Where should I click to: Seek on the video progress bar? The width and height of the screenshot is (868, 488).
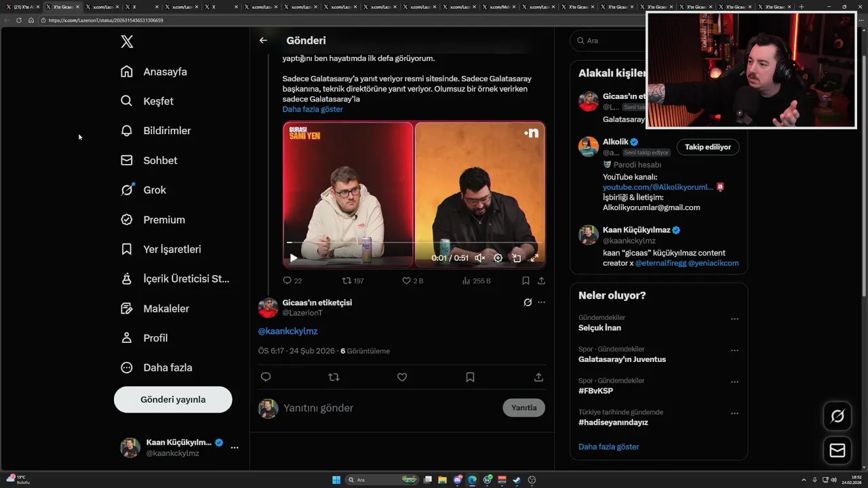(x=414, y=243)
